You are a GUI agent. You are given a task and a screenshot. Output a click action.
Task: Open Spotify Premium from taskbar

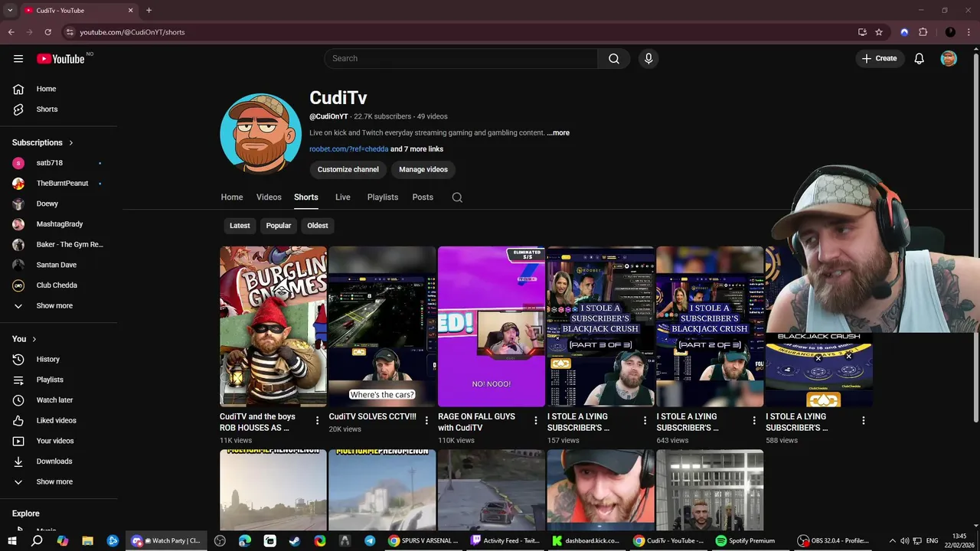pyautogui.click(x=745, y=540)
